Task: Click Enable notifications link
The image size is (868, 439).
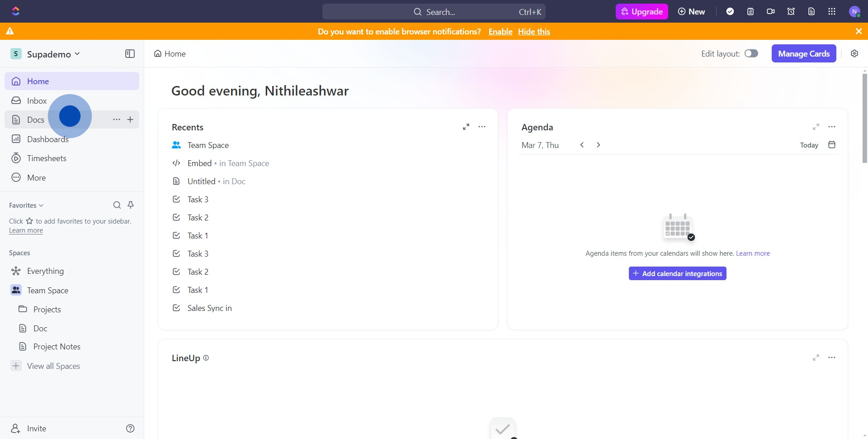Action: (x=500, y=31)
